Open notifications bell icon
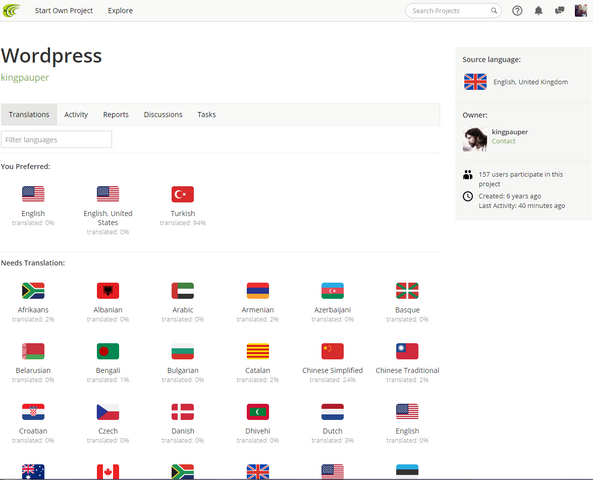This screenshot has height=480, width=593. point(538,11)
